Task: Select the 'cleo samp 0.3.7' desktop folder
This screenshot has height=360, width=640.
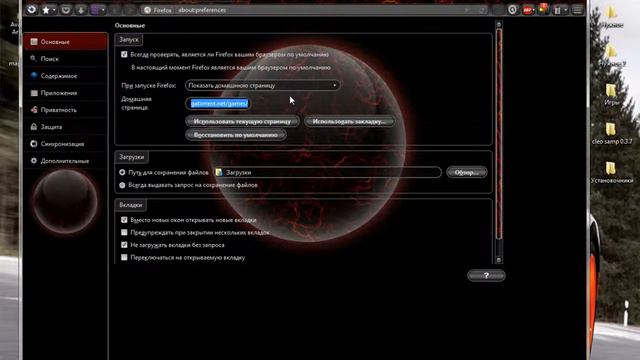Action: point(612,133)
